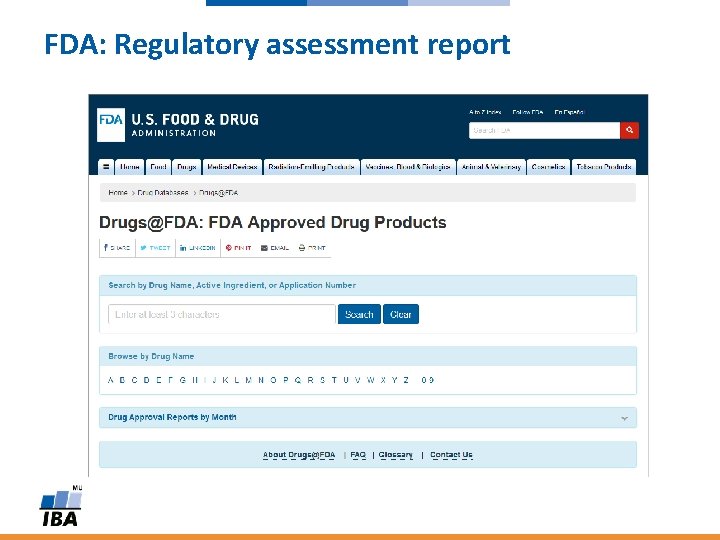Browse drug names starting with O
This screenshot has width=720, height=540.
coord(273,380)
